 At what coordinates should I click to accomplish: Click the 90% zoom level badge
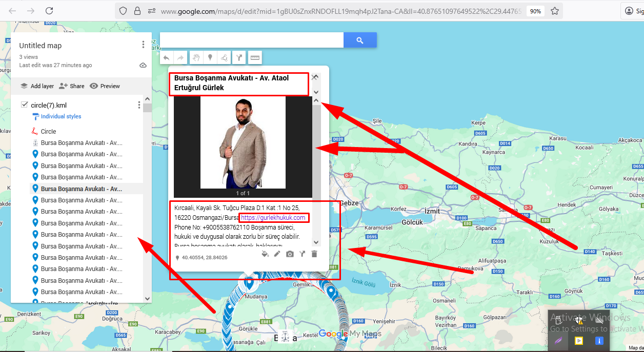click(x=535, y=11)
